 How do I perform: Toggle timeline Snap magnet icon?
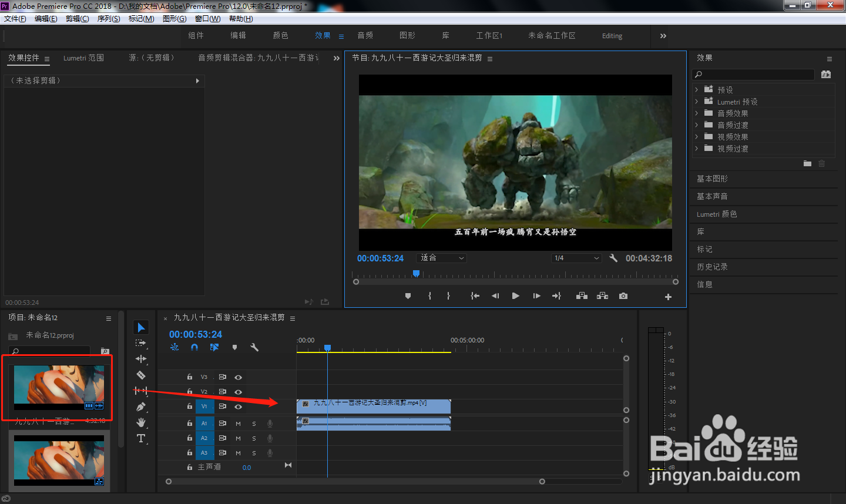pyautogui.click(x=194, y=347)
